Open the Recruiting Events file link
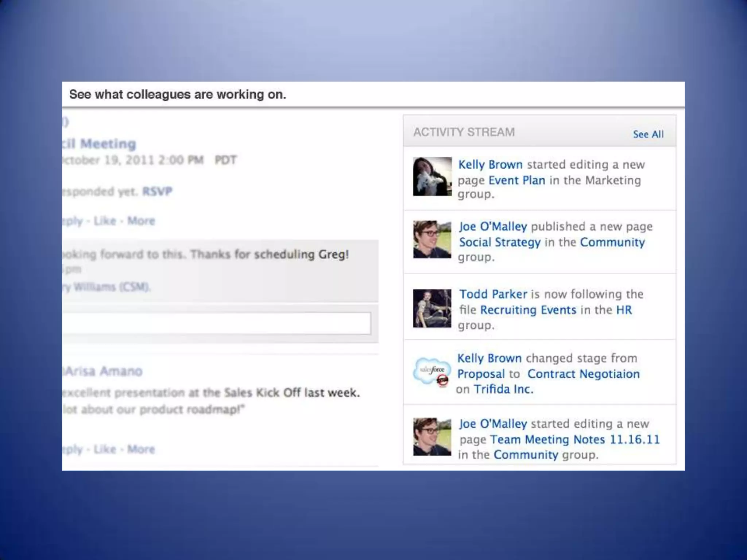This screenshot has height=560, width=747. (x=528, y=310)
